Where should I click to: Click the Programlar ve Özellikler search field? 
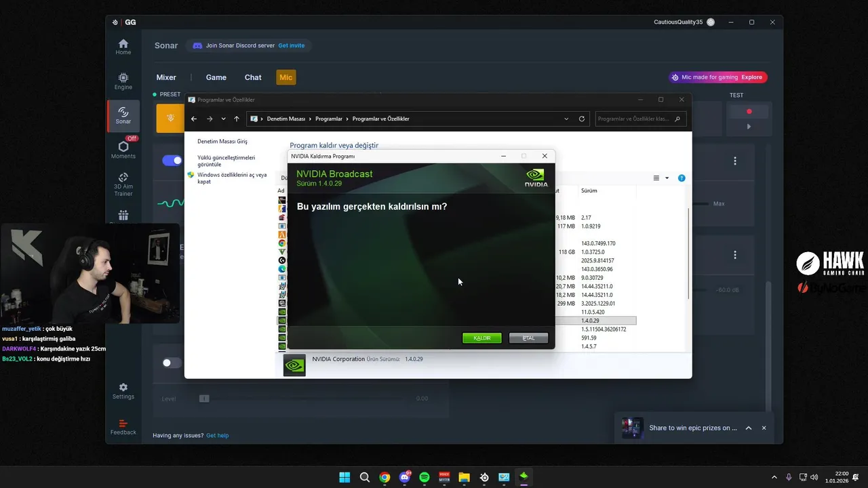tap(641, 119)
